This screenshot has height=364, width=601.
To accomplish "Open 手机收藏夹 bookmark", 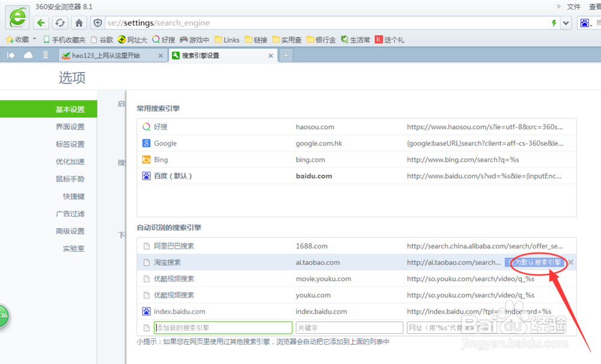I will pos(64,40).
